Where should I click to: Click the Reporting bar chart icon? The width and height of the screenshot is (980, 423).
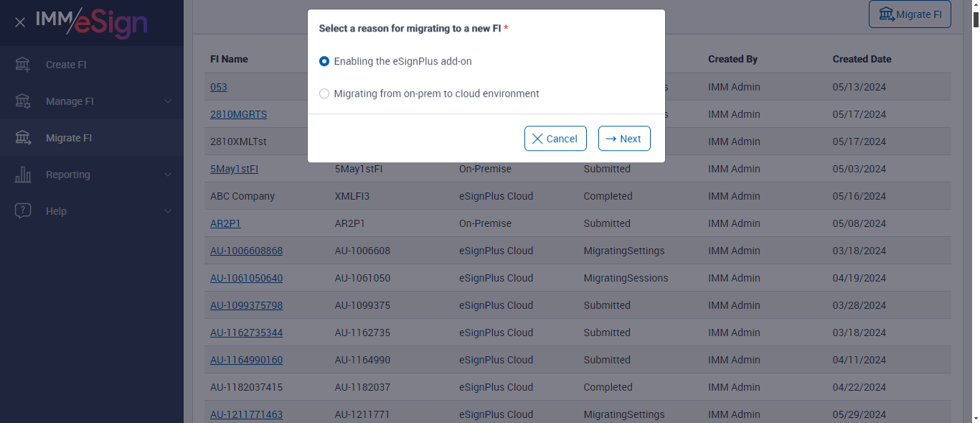pos(23,175)
